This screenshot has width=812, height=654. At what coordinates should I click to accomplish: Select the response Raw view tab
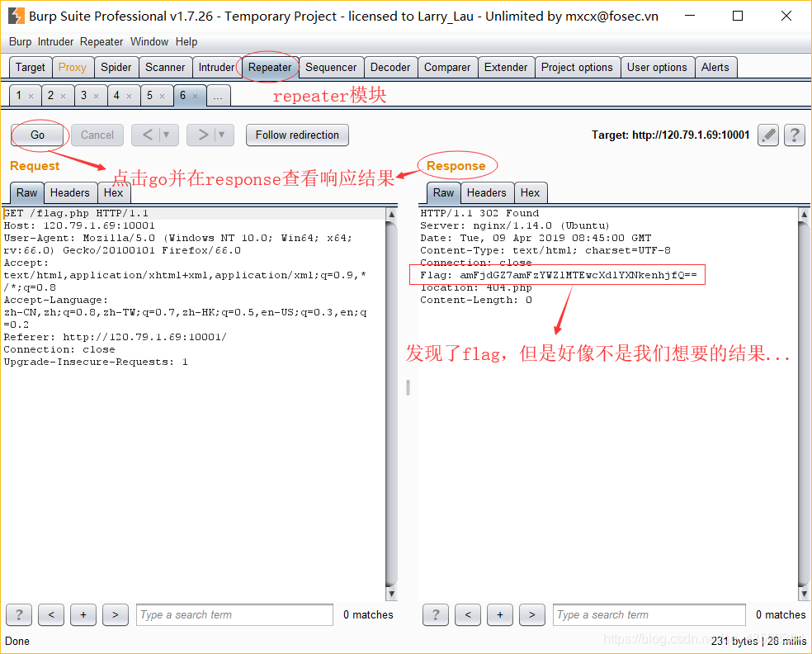tap(444, 193)
